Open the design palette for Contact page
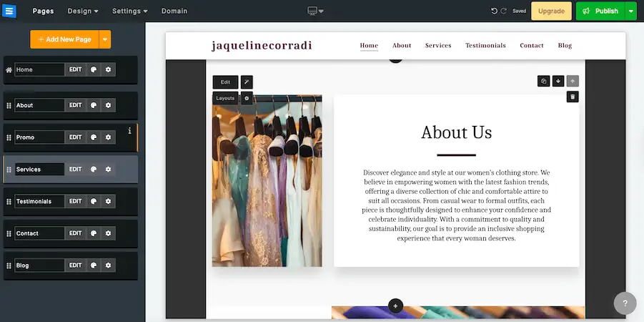 (94, 233)
